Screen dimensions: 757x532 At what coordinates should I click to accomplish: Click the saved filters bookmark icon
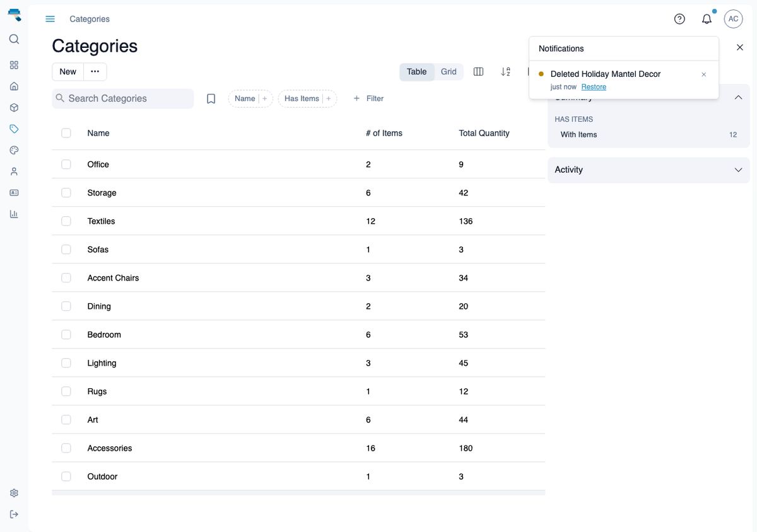click(x=211, y=98)
